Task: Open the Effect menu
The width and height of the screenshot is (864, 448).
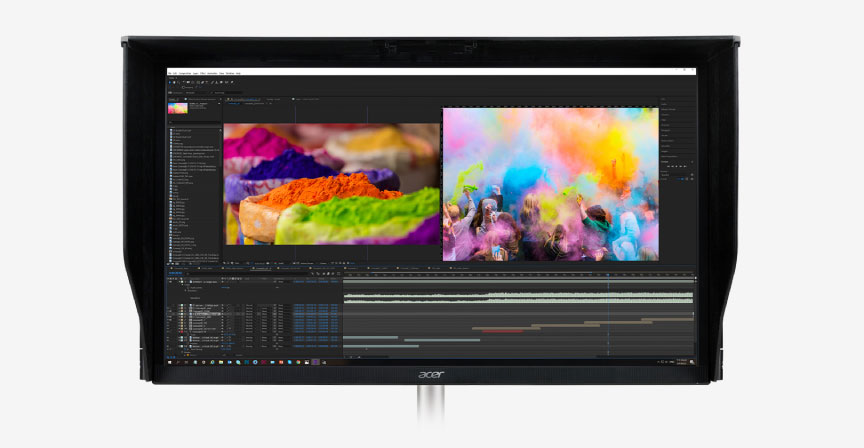Action: (x=203, y=73)
